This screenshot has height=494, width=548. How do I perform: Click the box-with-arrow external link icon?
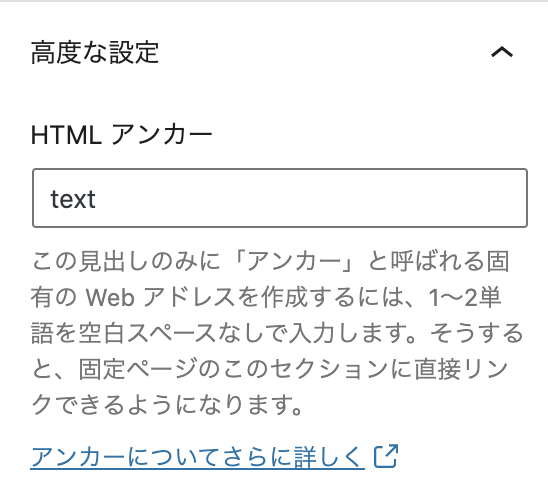386,456
